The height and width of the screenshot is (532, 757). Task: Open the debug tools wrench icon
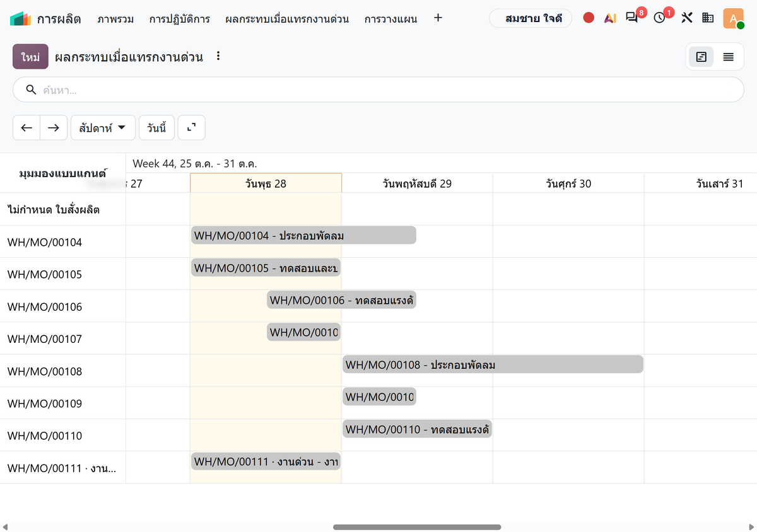tap(687, 18)
